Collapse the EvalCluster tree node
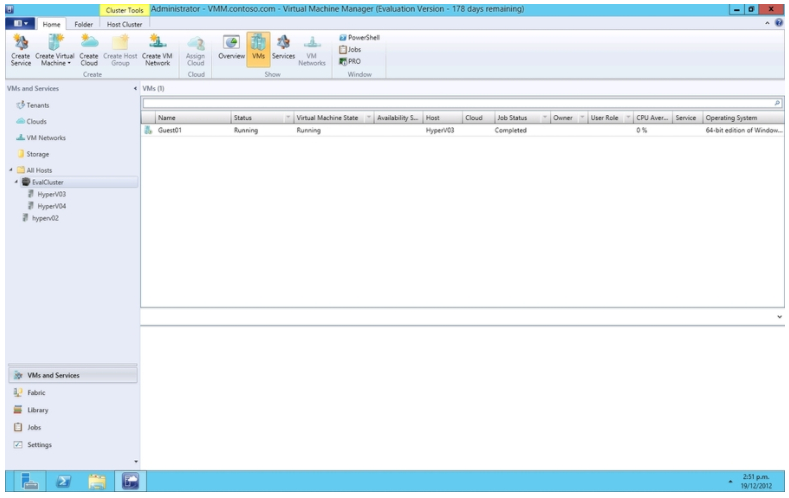 [x=16, y=182]
